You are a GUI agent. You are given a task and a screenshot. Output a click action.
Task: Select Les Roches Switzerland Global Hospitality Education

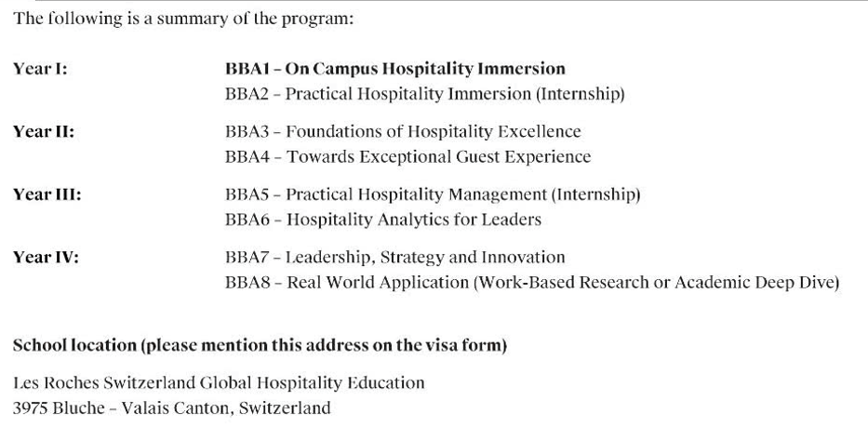pyautogui.click(x=219, y=382)
